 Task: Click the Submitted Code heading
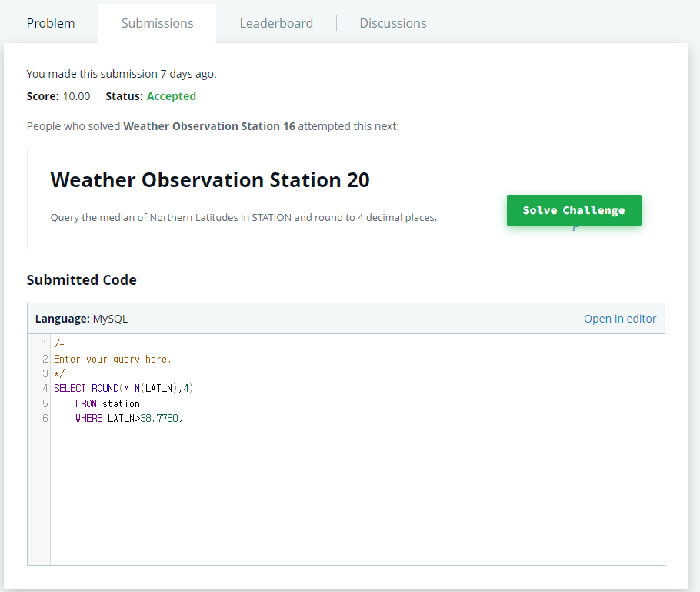(x=82, y=279)
